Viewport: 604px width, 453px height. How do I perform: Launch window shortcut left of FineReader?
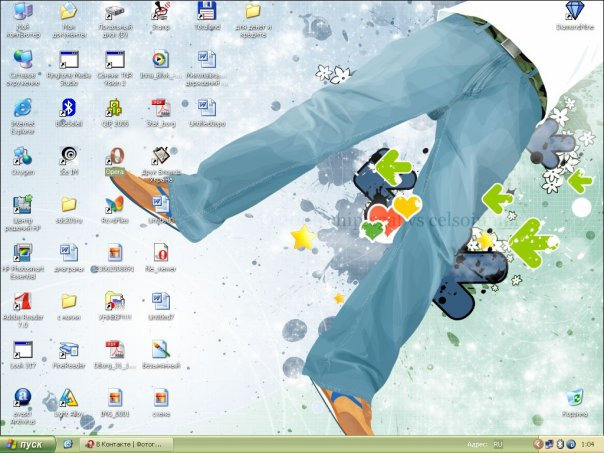[x=23, y=349]
